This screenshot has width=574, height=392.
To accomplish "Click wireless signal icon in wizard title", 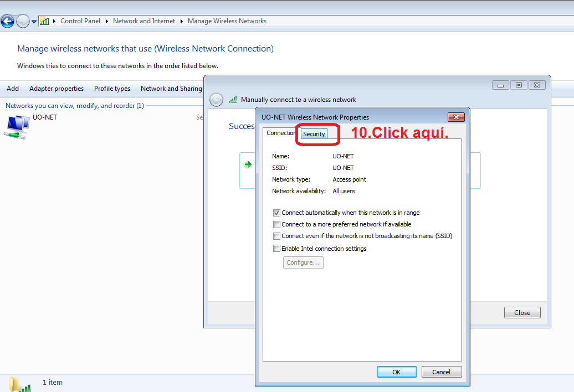I will (233, 100).
